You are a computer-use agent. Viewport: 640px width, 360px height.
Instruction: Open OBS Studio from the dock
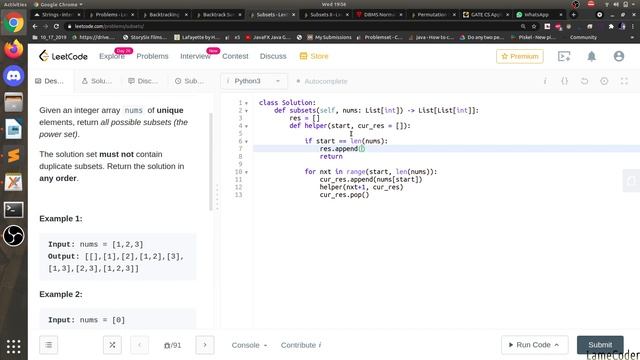[13, 236]
